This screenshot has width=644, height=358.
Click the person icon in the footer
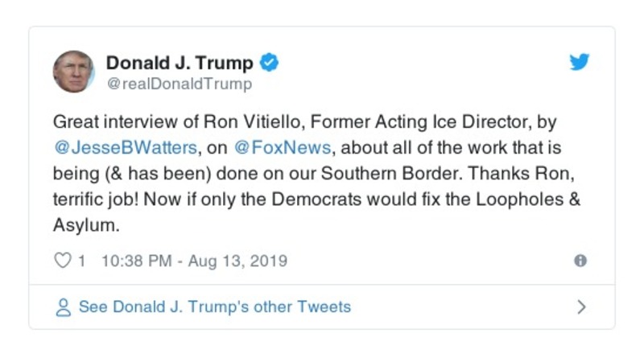62,307
